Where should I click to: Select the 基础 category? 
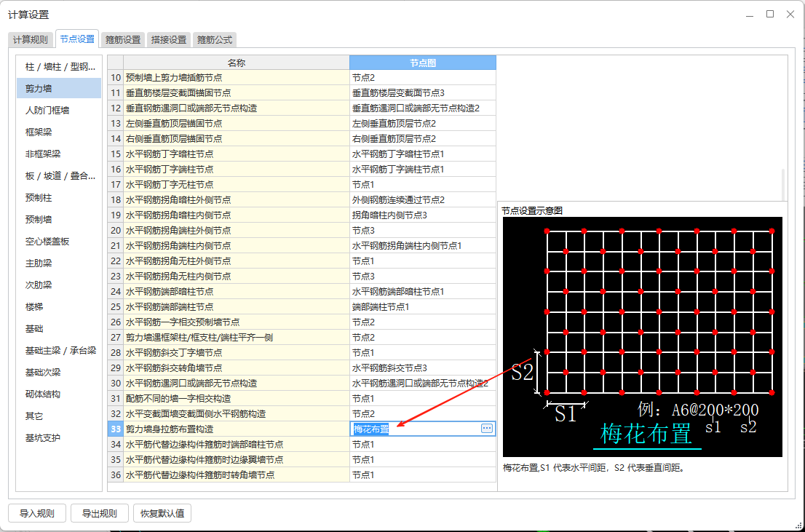[59, 329]
